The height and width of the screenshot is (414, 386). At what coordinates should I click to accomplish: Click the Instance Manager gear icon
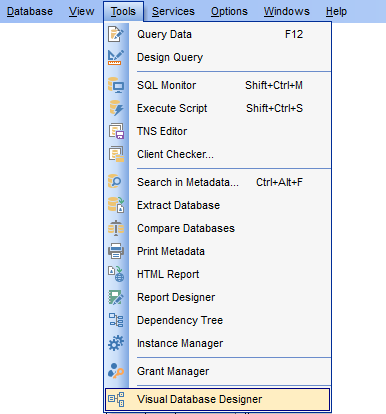click(116, 343)
